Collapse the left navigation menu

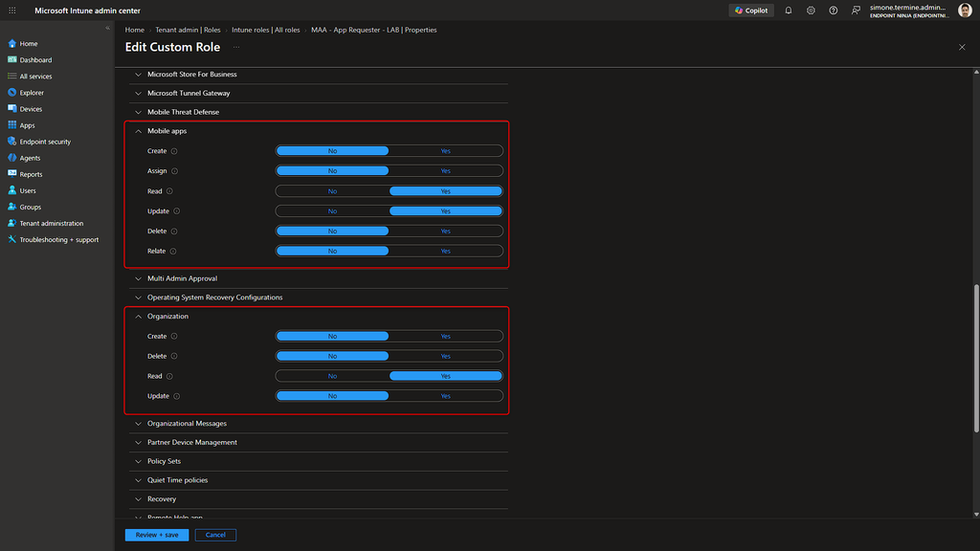(x=107, y=28)
